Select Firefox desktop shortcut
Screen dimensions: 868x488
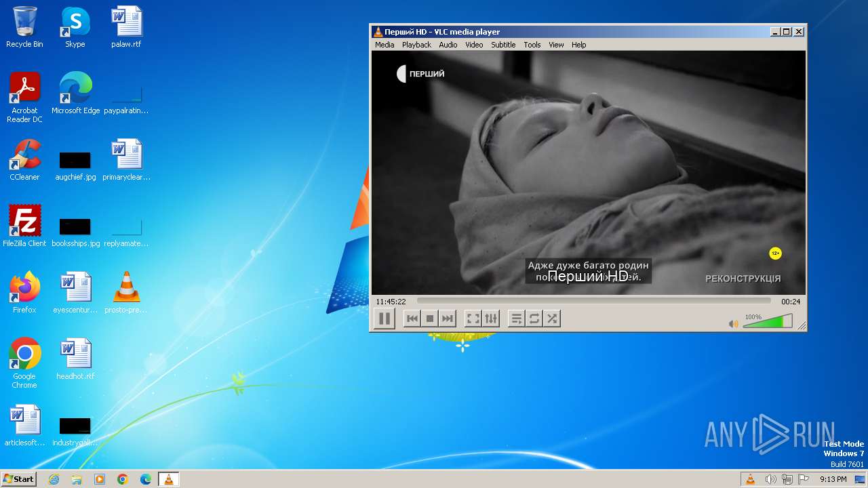pyautogui.click(x=24, y=293)
